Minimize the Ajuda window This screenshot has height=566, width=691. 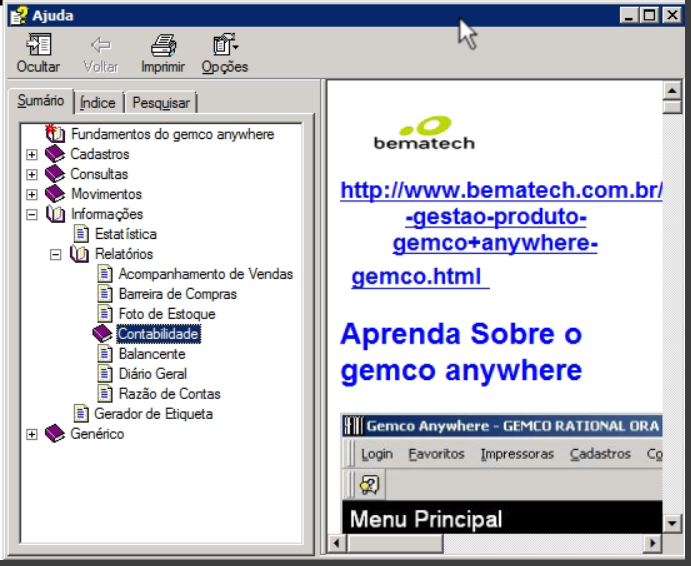click(629, 15)
